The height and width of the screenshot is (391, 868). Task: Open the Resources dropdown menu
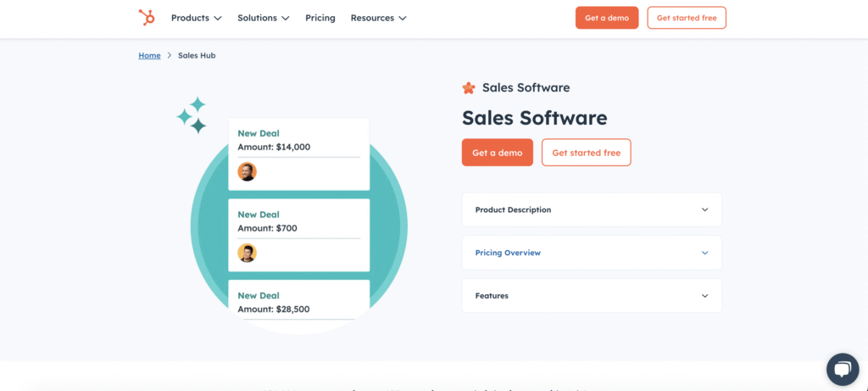(x=379, y=18)
